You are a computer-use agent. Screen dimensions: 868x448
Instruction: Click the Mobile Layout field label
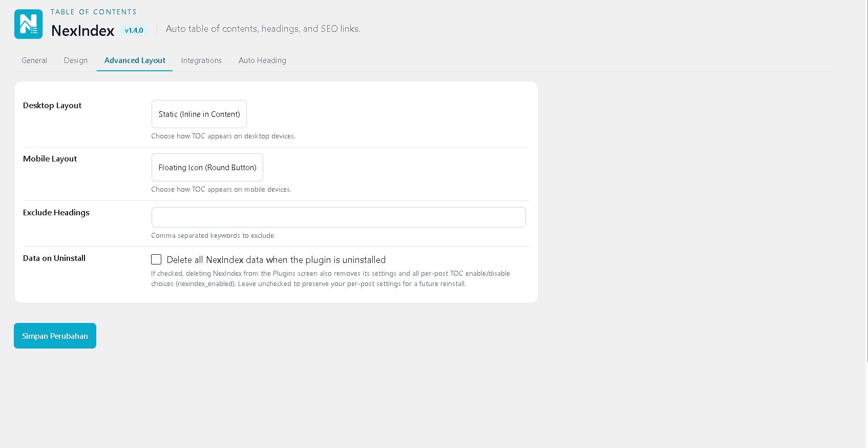pyautogui.click(x=50, y=159)
